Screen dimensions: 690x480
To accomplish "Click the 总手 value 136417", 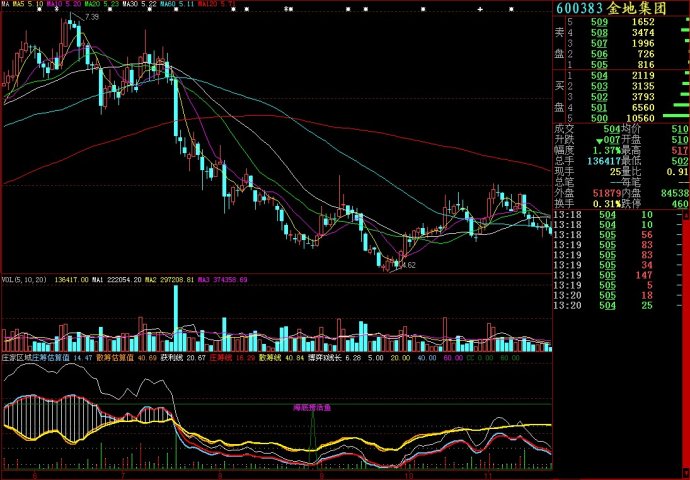I will coord(603,161).
